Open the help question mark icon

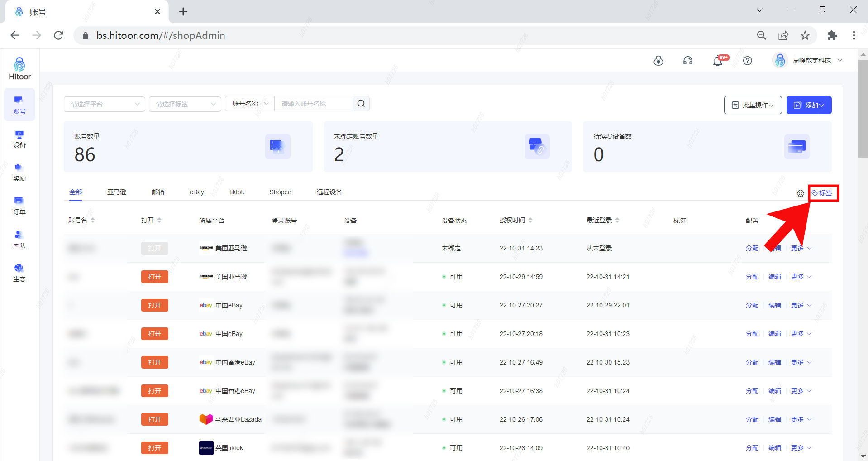click(748, 61)
